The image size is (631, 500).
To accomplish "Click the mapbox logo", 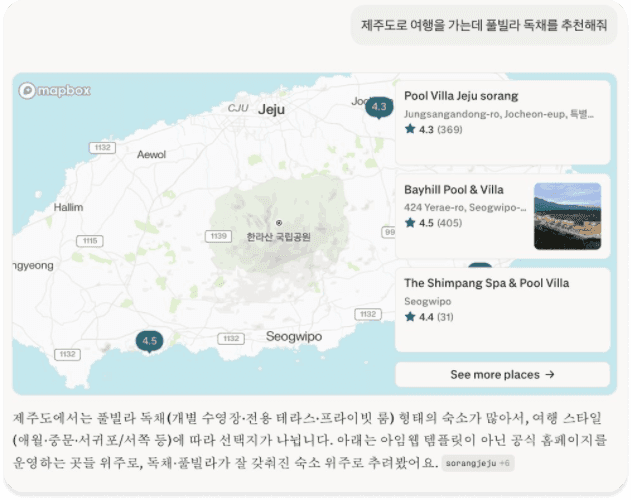I will pyautogui.click(x=55, y=91).
